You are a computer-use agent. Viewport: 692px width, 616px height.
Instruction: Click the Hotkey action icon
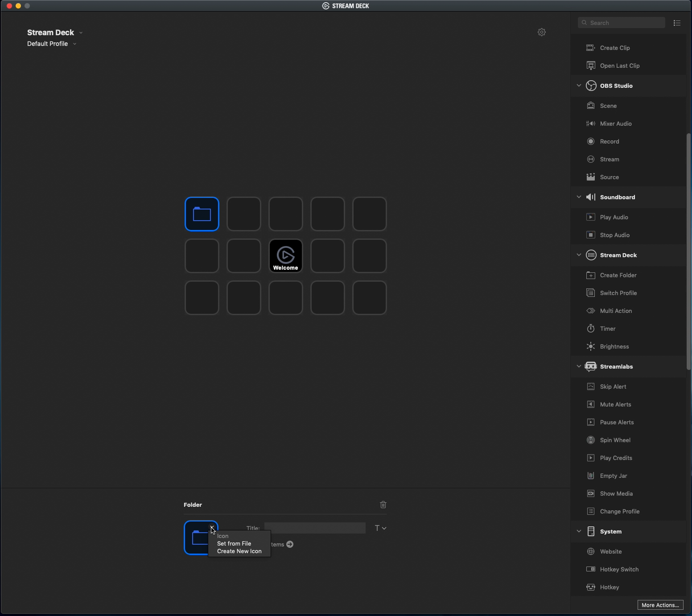591,587
